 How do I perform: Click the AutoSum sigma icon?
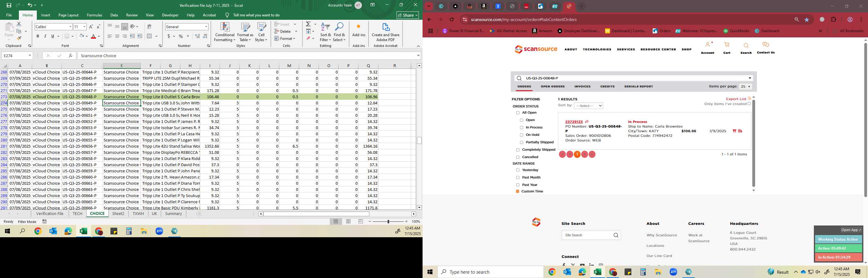point(308,24)
